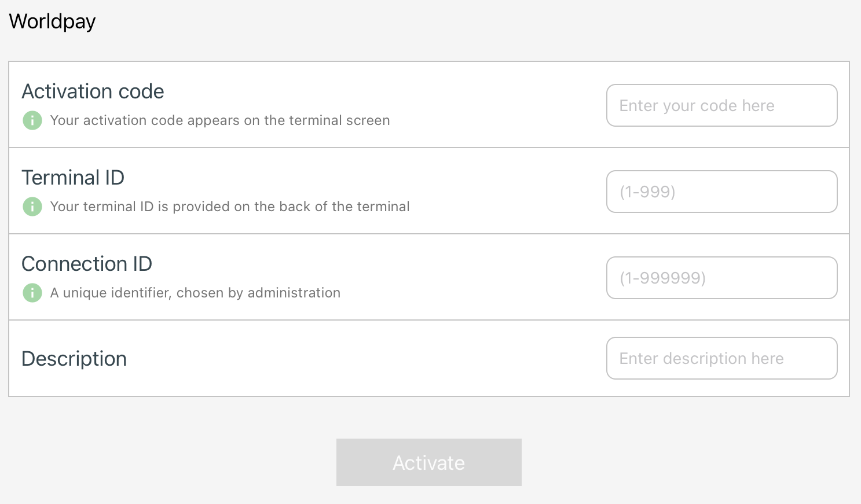Click hint text about terminal ID on back
The image size is (861, 504).
tap(230, 207)
